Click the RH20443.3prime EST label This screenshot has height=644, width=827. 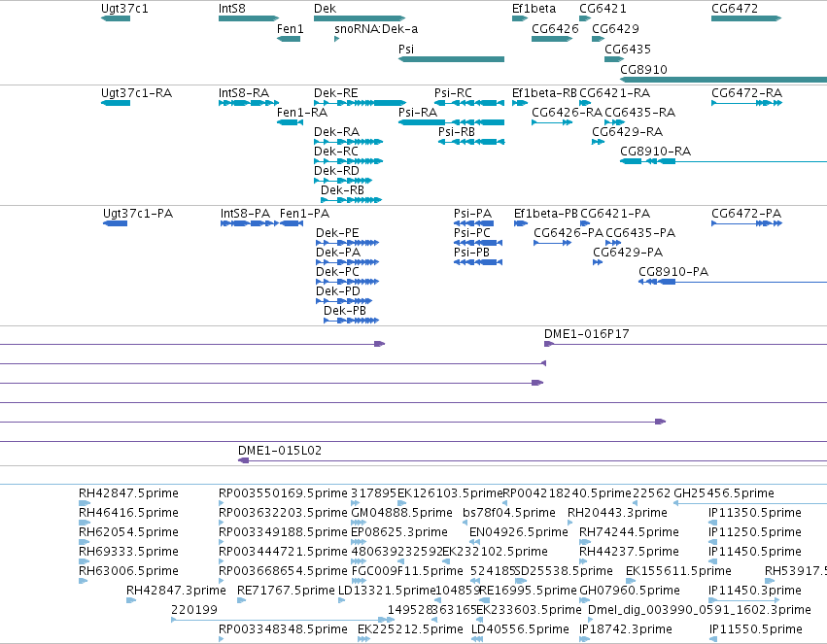click(618, 513)
